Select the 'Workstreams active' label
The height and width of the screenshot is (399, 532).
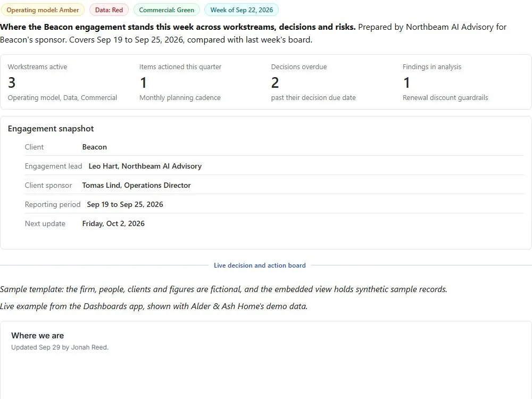37,67
